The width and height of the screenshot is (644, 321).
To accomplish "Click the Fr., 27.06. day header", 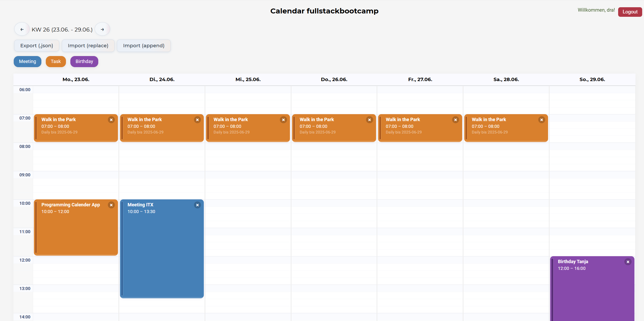I will pyautogui.click(x=420, y=80).
